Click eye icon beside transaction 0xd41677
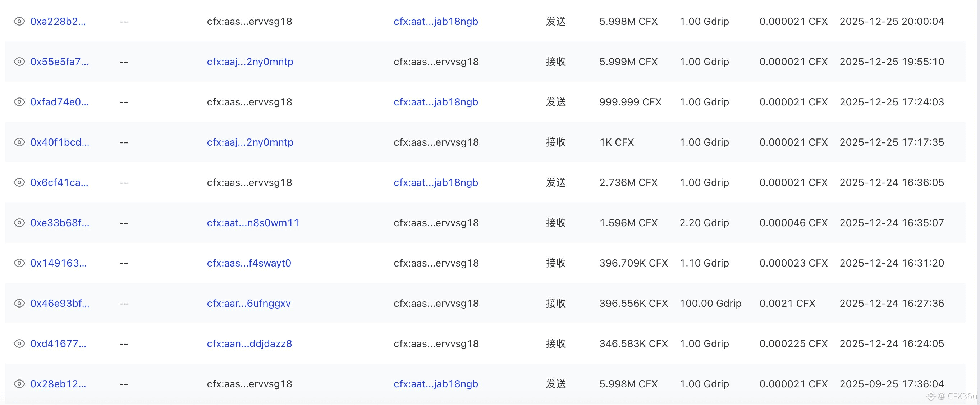Screen dimensions: 980x405 [x=19, y=344]
